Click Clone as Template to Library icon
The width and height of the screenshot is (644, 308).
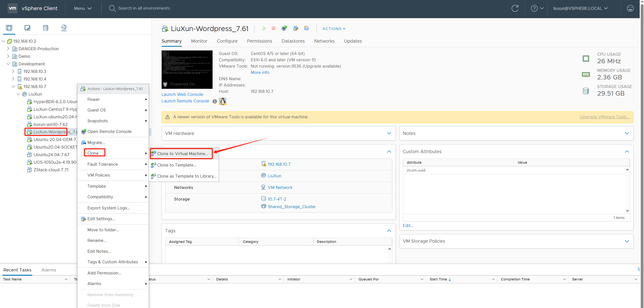click(x=153, y=176)
